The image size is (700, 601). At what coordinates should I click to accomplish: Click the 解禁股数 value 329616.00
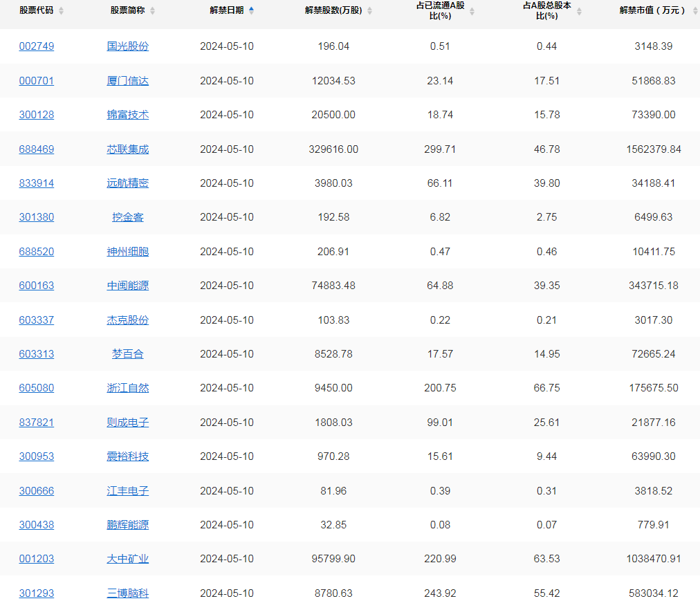(x=333, y=149)
